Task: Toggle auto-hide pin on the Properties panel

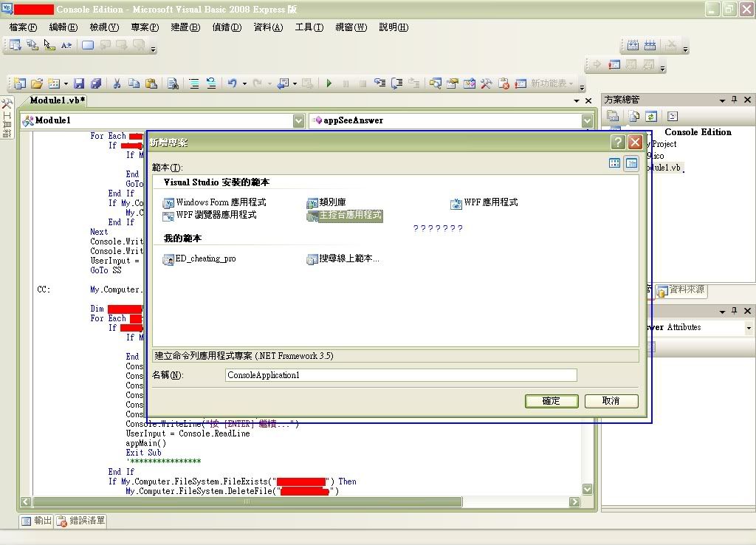Action: pyautogui.click(x=735, y=311)
